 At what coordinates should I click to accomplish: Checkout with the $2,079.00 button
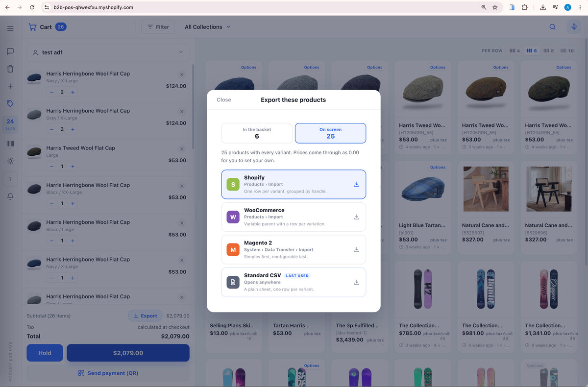coord(128,353)
